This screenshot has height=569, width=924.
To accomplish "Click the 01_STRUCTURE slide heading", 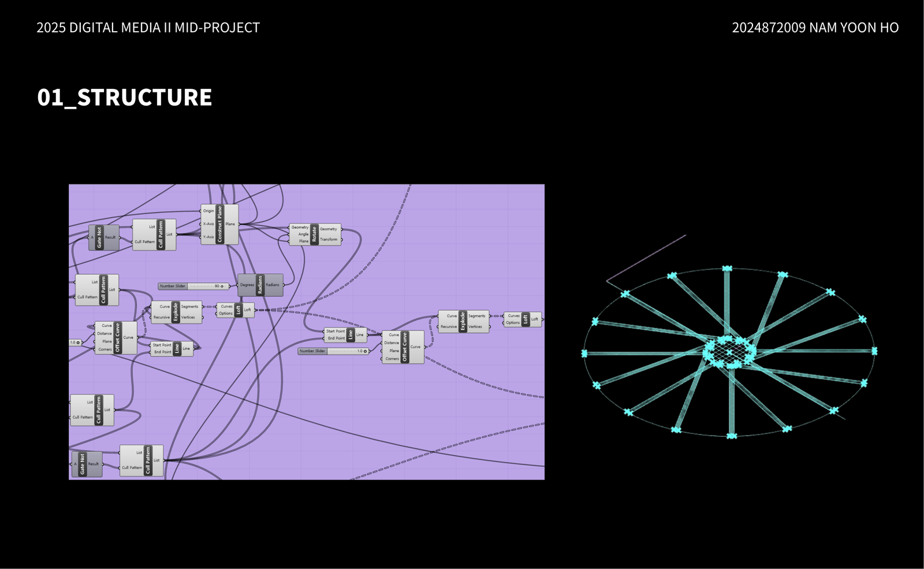I will pos(125,97).
